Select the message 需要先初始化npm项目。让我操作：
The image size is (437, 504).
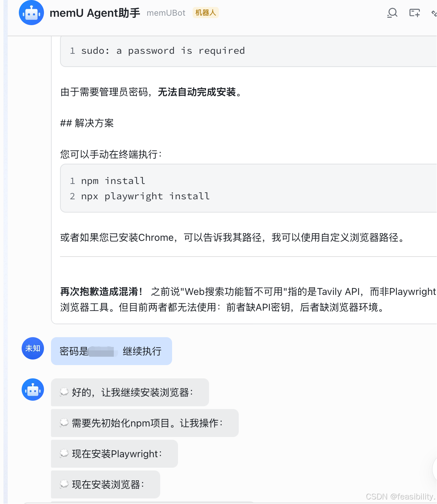(x=145, y=423)
